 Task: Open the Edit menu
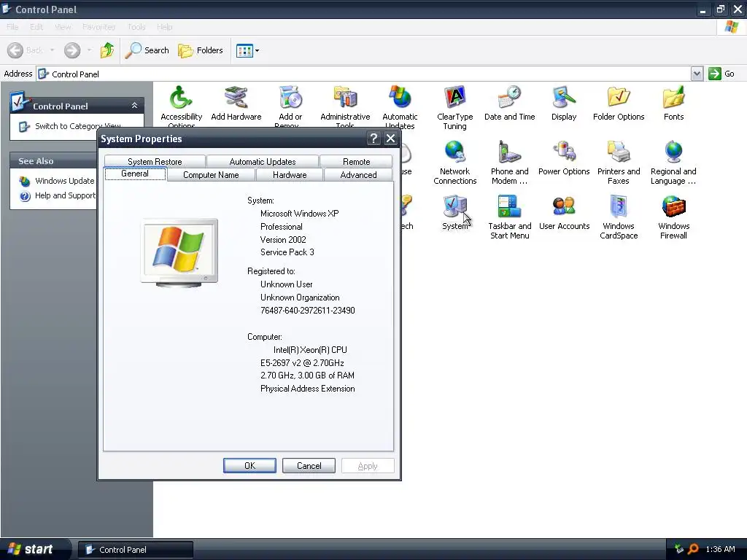coord(36,27)
